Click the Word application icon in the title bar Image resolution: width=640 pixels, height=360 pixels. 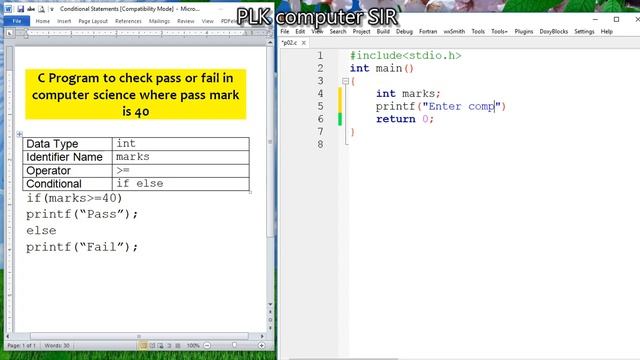8,9
